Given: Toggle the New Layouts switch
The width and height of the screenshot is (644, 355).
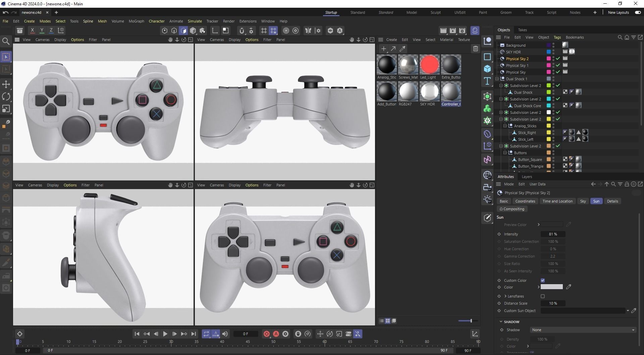Looking at the screenshot, I should point(638,12).
